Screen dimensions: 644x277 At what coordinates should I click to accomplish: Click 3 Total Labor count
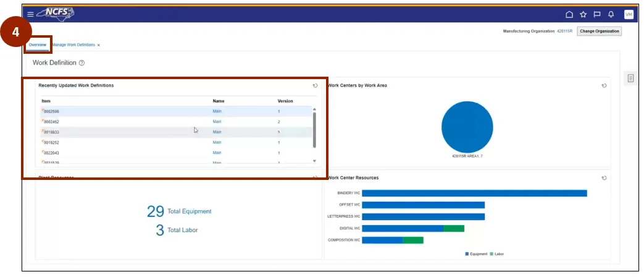(x=177, y=230)
